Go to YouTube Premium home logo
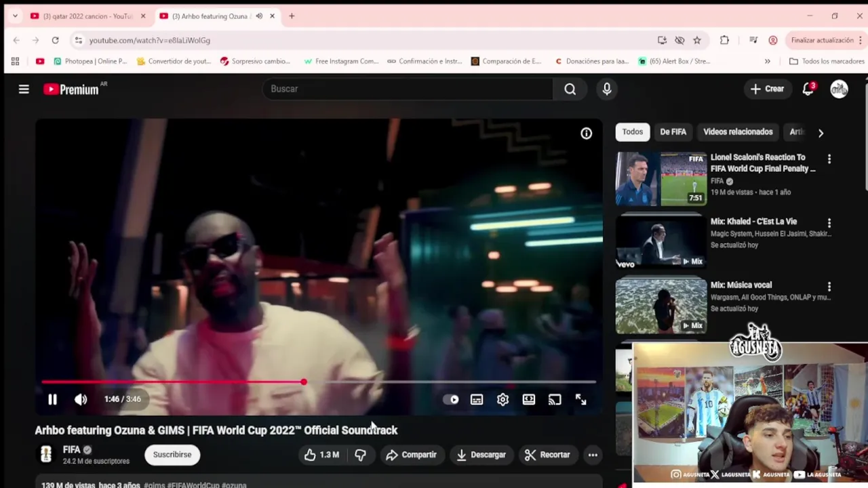 click(x=72, y=89)
